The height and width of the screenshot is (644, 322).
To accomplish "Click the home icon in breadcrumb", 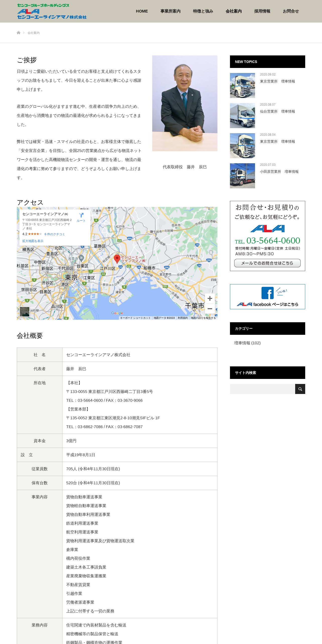I will coord(18,33).
